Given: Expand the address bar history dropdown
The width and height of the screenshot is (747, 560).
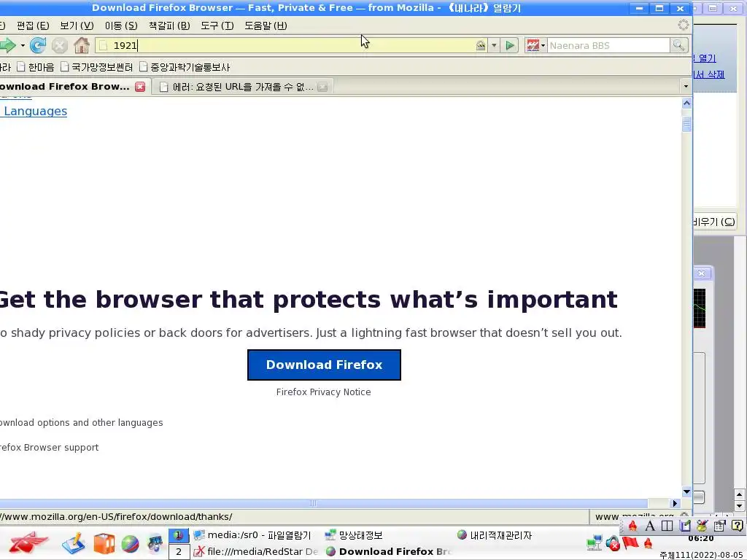Looking at the screenshot, I should [x=494, y=46].
